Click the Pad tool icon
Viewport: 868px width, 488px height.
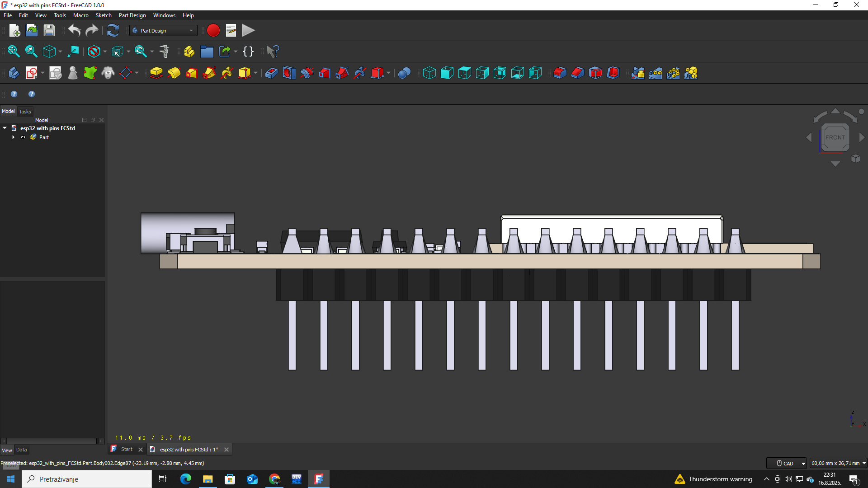point(156,73)
